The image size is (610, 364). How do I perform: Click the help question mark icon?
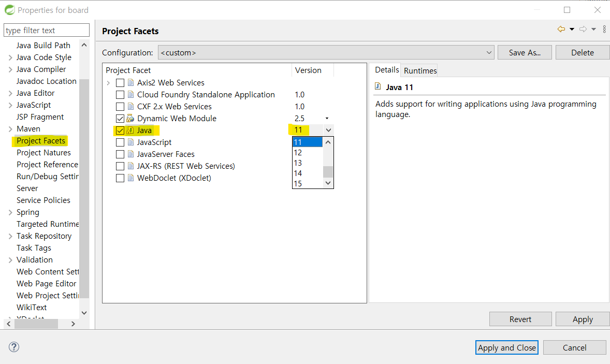point(14,347)
